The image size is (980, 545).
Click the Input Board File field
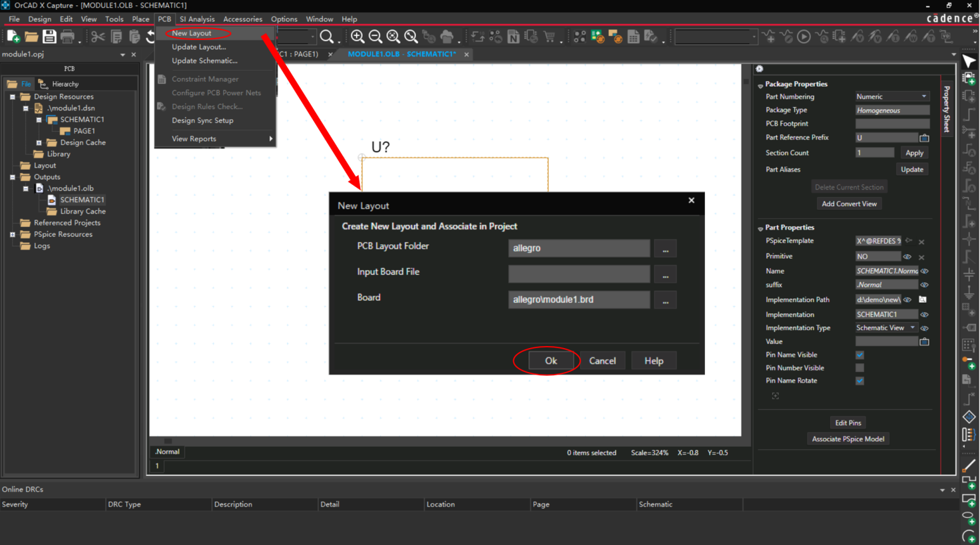coord(579,273)
